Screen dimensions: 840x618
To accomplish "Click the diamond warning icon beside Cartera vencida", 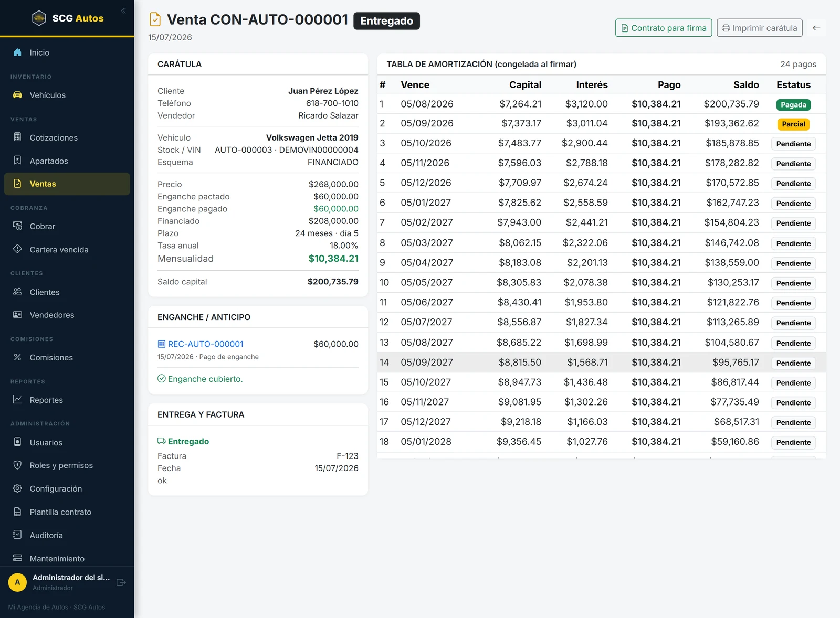I will click(17, 249).
